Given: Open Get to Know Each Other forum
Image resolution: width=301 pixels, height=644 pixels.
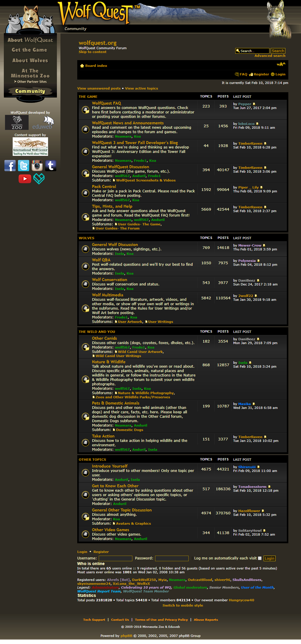Looking at the screenshot, I should (x=115, y=486).
